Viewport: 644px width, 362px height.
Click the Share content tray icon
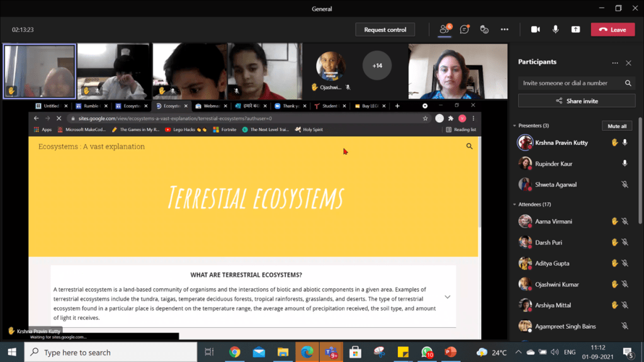pyautogui.click(x=575, y=30)
